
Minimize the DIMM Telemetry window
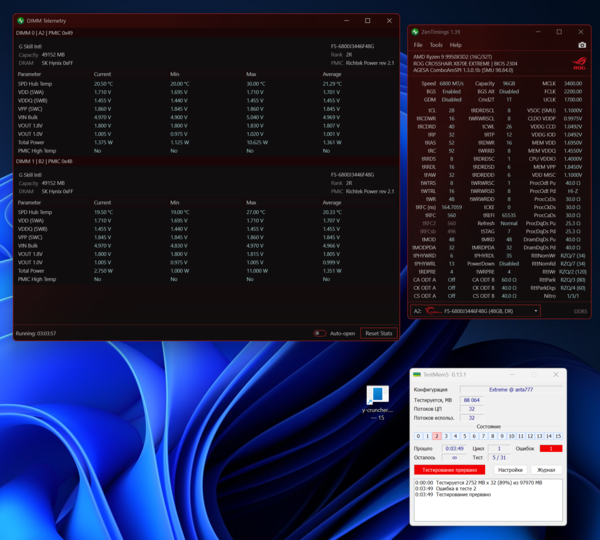pyautogui.click(x=346, y=21)
